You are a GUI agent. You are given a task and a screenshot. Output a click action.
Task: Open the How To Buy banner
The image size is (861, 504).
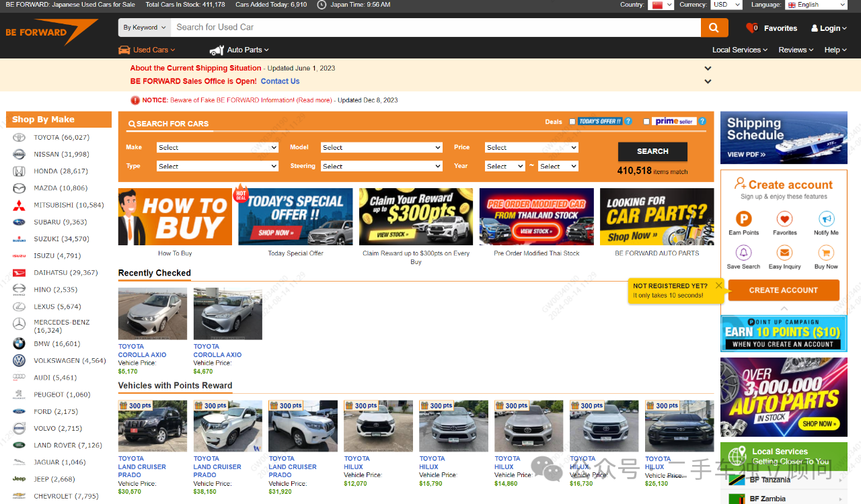click(x=175, y=216)
